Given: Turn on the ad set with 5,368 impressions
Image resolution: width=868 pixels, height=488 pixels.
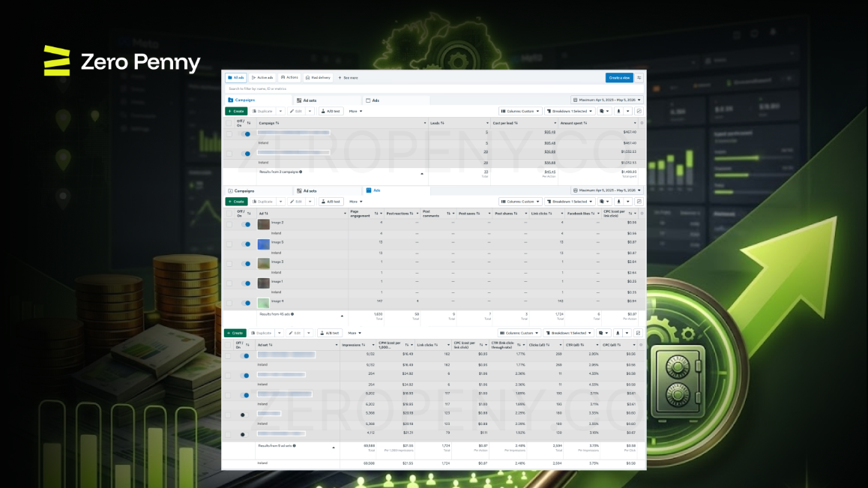Looking at the screenshot, I should click(244, 415).
